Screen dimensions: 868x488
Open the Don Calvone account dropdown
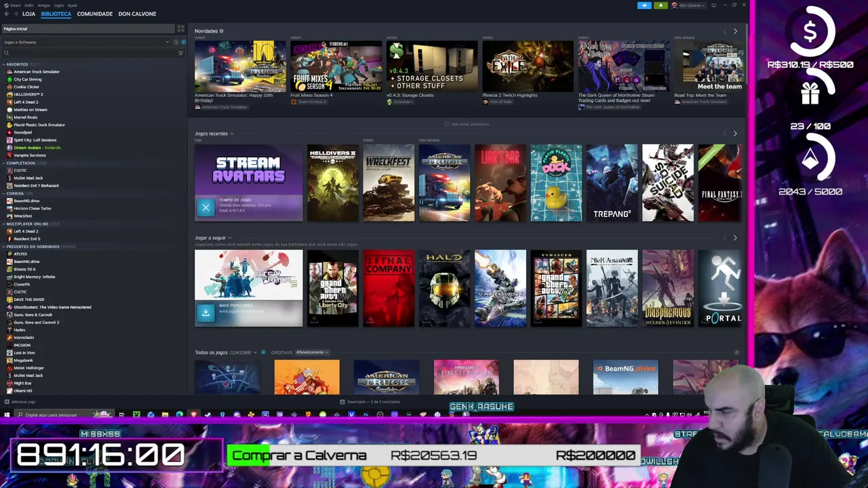pyautogui.click(x=688, y=5)
